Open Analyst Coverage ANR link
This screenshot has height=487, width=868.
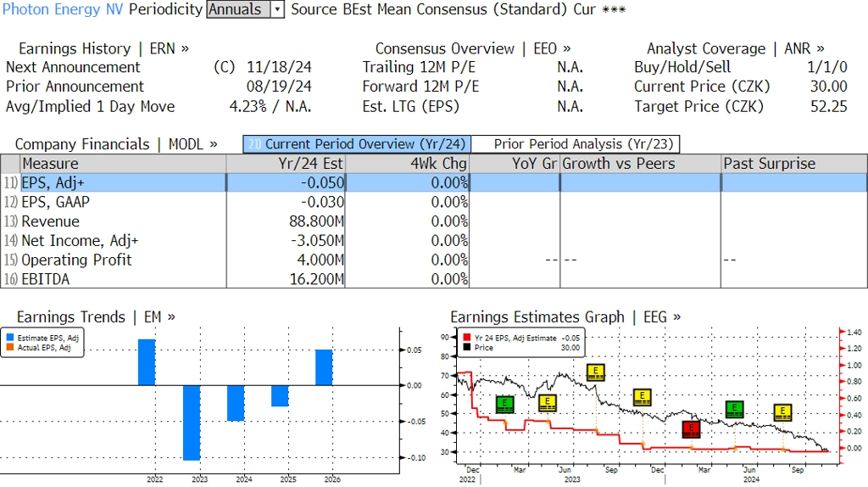pyautogui.click(x=735, y=48)
